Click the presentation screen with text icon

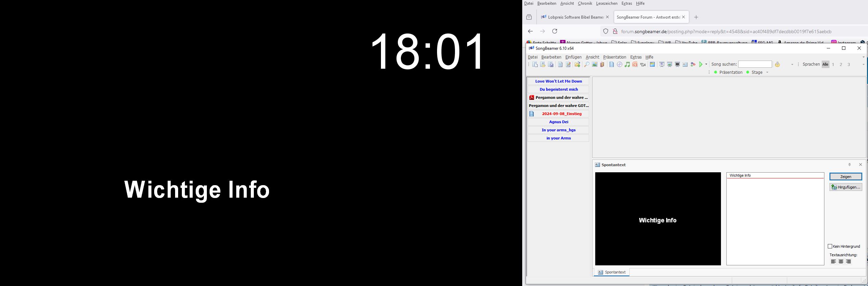point(662,64)
